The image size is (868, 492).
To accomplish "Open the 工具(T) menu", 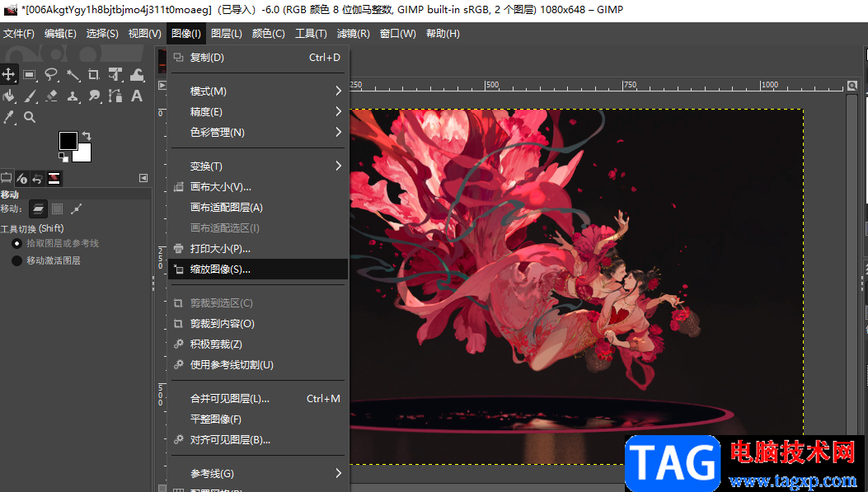I will [x=311, y=34].
